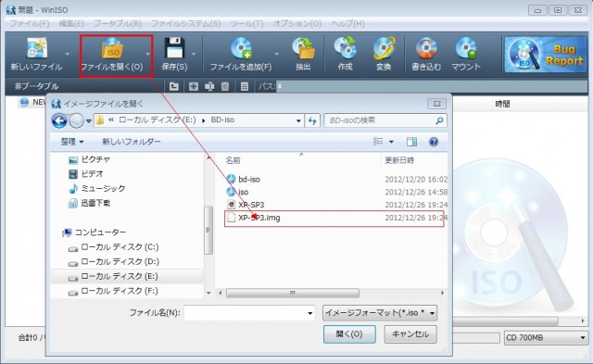The height and width of the screenshot is (364, 593).
Task: Click the 保存 floppy disk icon
Action: 174,48
